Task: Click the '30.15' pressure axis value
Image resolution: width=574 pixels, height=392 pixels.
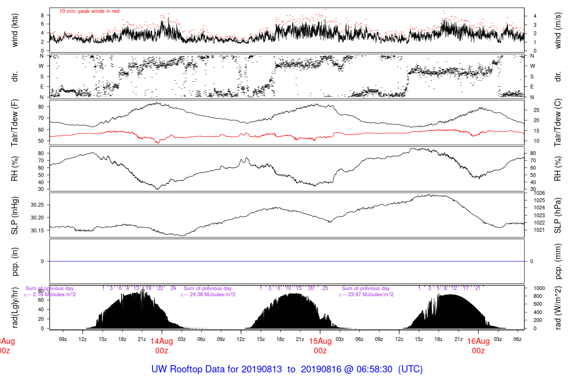Action: 37,230
